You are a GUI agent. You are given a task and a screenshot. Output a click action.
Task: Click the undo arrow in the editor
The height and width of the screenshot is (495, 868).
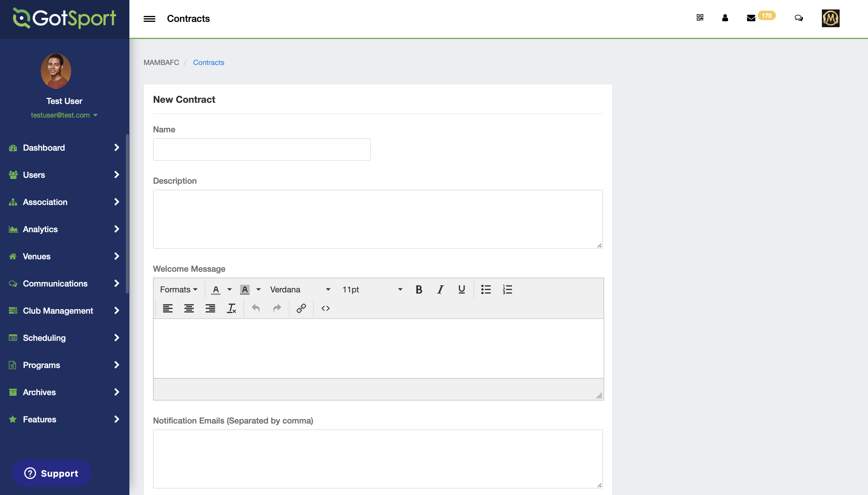pyautogui.click(x=256, y=308)
